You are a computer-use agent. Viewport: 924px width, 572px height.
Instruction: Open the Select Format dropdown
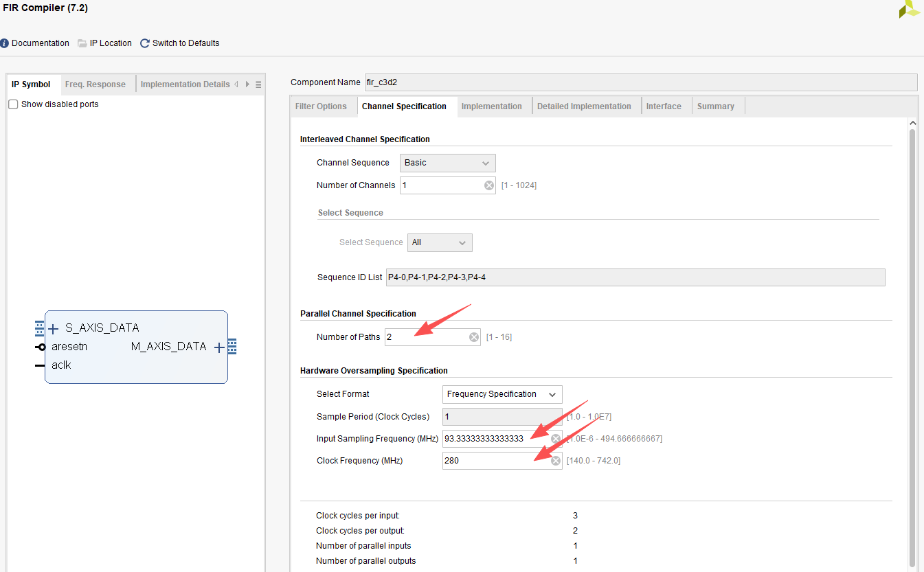(502, 394)
